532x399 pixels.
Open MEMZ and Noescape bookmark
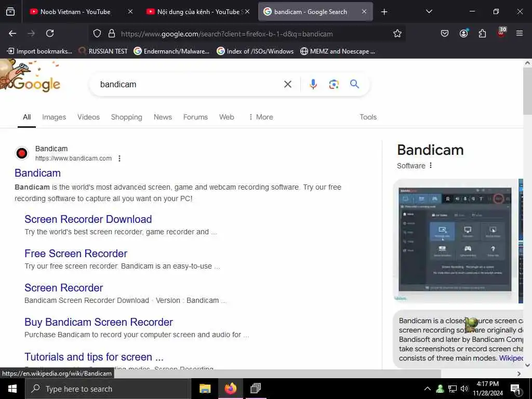pyautogui.click(x=338, y=51)
